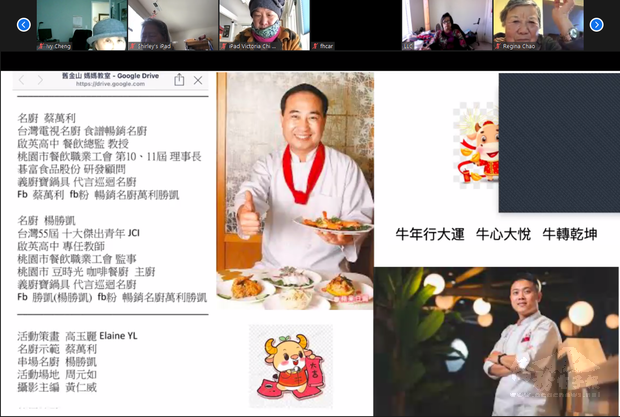Click line Fb 勝凱(楊勝凱) fb粉

112,297
